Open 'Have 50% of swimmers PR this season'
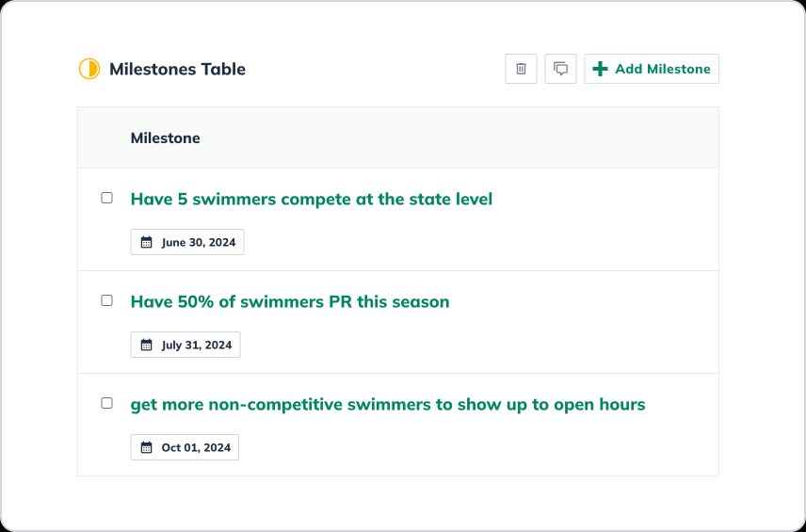The image size is (806, 532). pos(289,301)
